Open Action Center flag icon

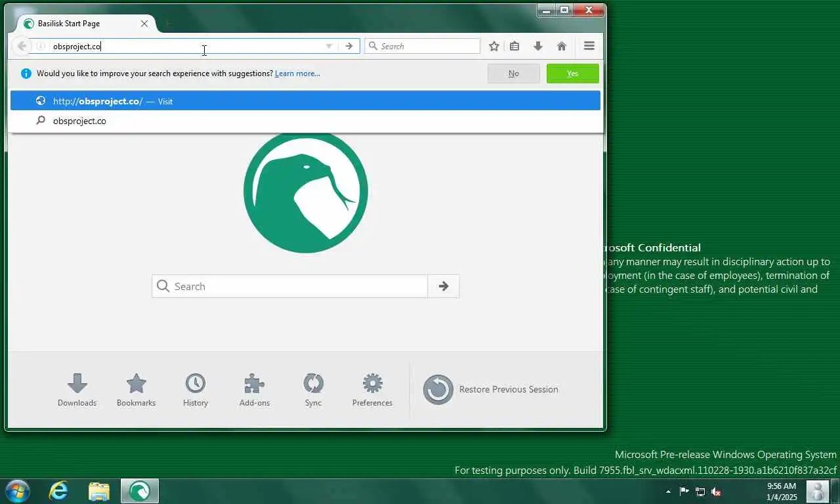pos(684,492)
